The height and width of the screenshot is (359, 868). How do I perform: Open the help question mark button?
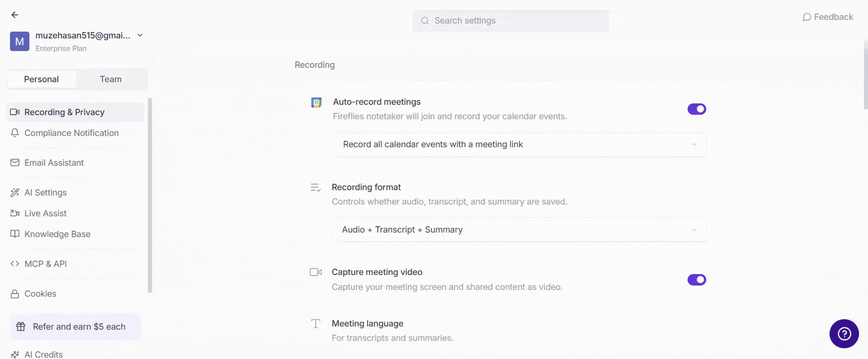[x=844, y=334]
